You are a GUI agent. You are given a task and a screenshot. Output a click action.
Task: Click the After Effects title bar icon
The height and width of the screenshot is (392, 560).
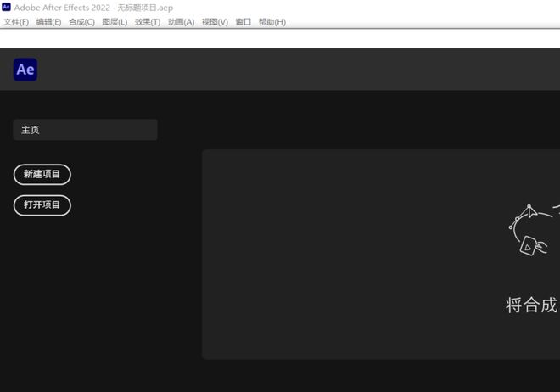7,7
